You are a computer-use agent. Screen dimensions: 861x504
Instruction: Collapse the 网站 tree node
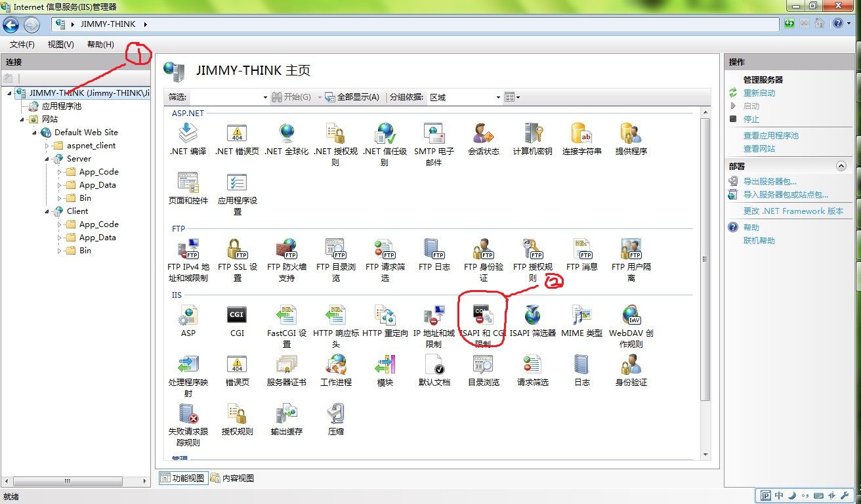[22, 119]
